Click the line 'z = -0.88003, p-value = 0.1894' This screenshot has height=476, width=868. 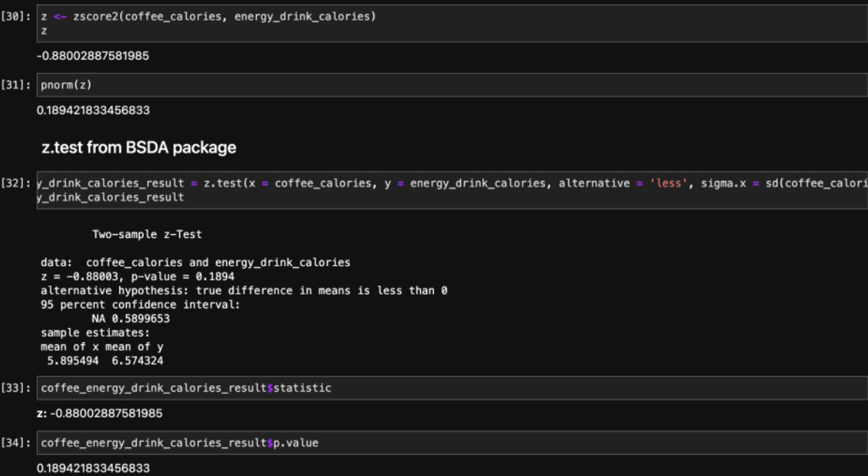click(138, 277)
